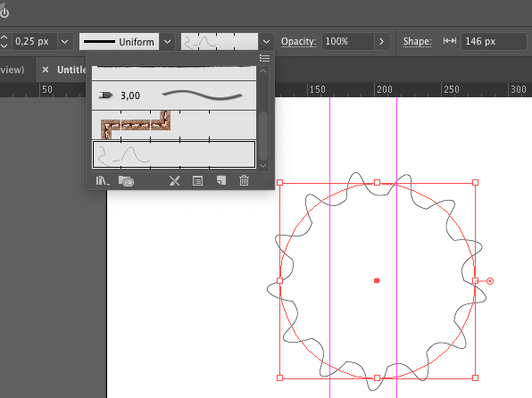This screenshot has width=532, height=398.
Task: Click the live corner radius widget on circle
Action: [489, 281]
